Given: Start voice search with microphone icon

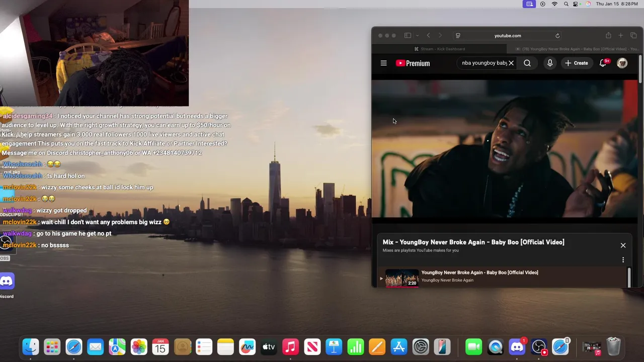Looking at the screenshot, I should point(550,63).
